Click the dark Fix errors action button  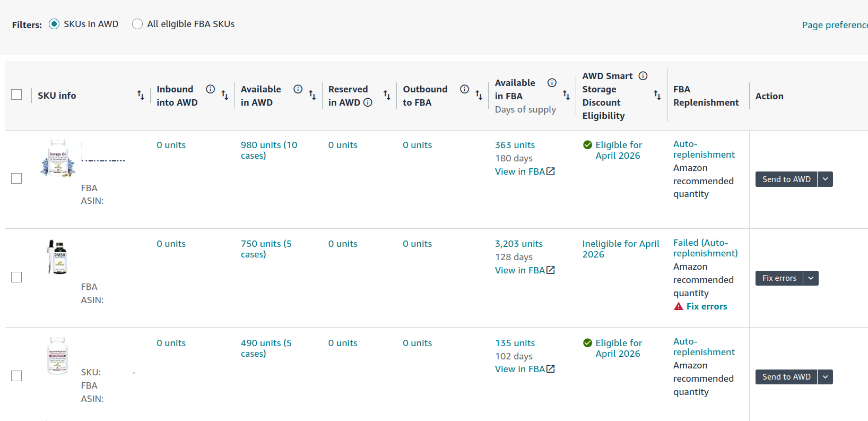click(x=779, y=278)
